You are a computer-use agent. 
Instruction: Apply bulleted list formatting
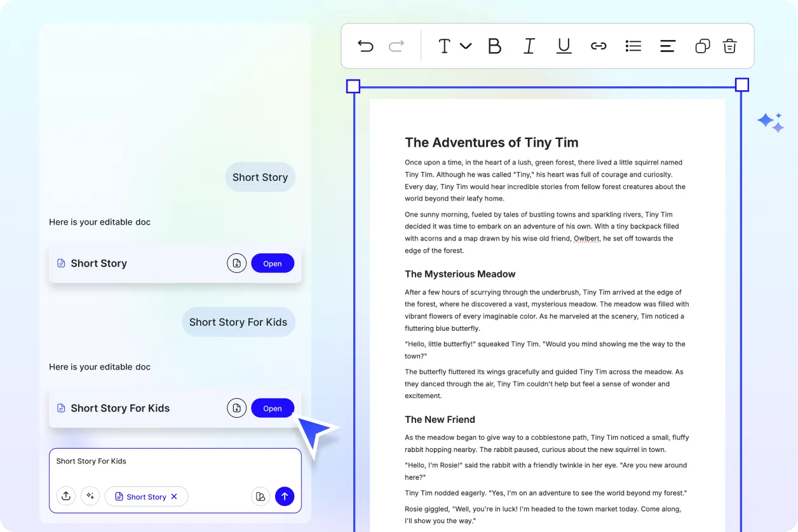click(633, 46)
